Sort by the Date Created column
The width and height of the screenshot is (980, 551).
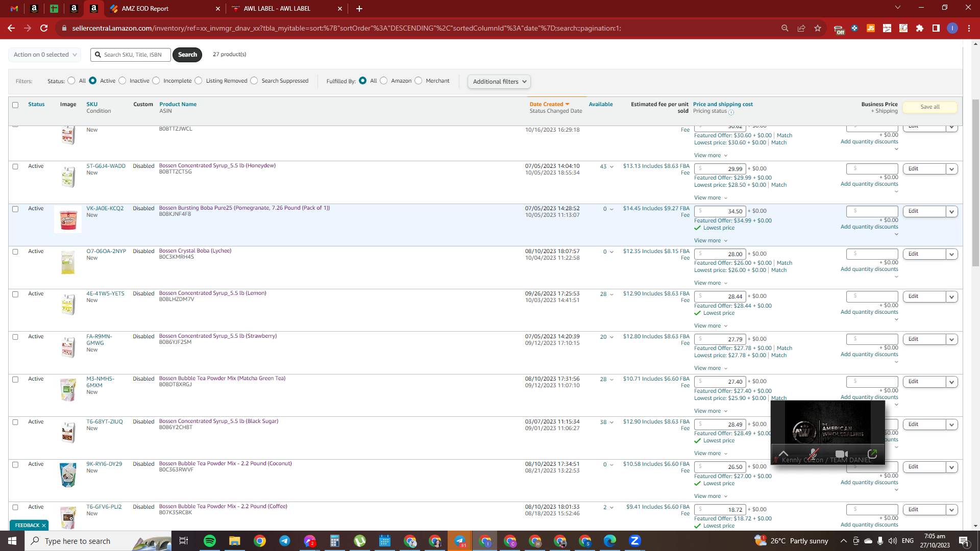549,104
